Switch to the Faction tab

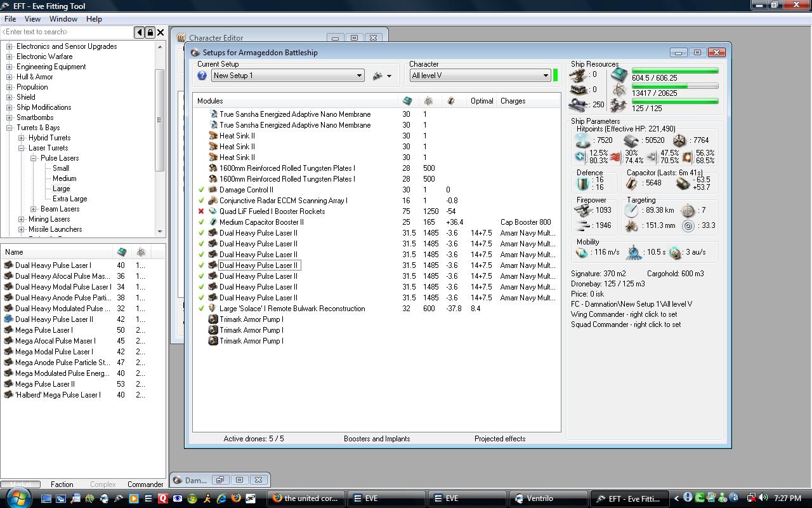coord(62,485)
